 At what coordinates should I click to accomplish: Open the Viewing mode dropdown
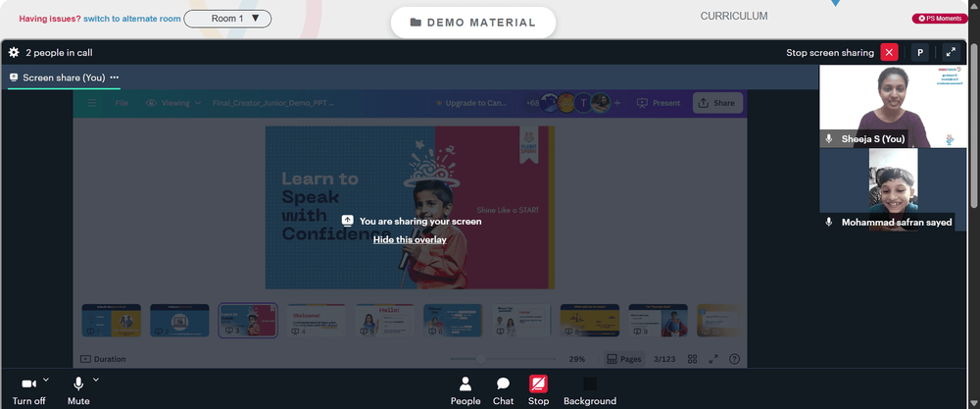[173, 103]
